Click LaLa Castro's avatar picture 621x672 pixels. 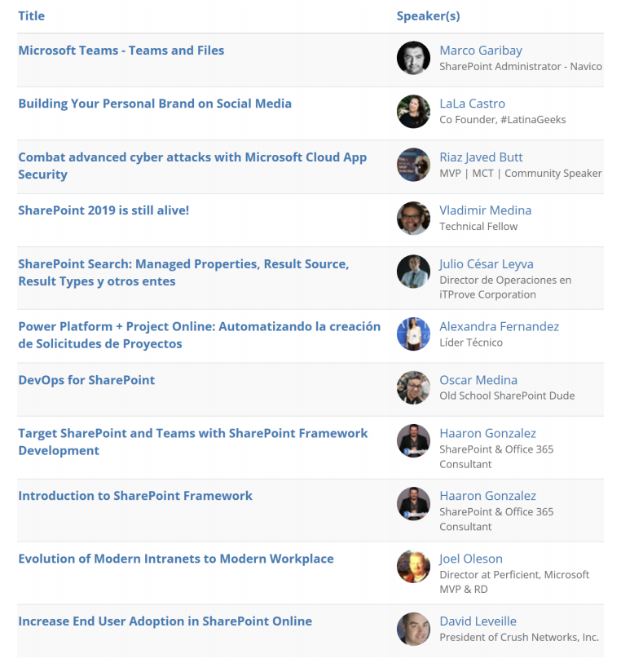point(413,112)
